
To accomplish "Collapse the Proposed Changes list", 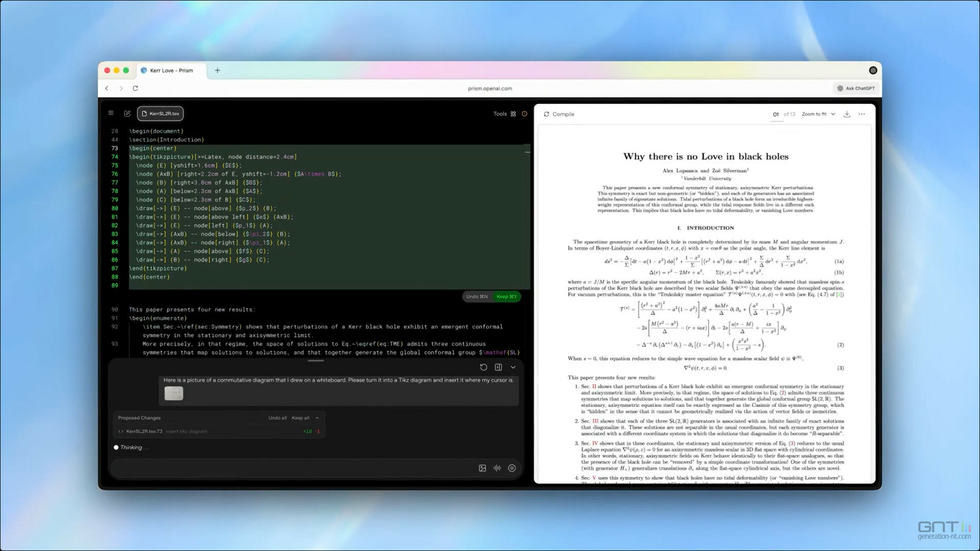I will 317,418.
